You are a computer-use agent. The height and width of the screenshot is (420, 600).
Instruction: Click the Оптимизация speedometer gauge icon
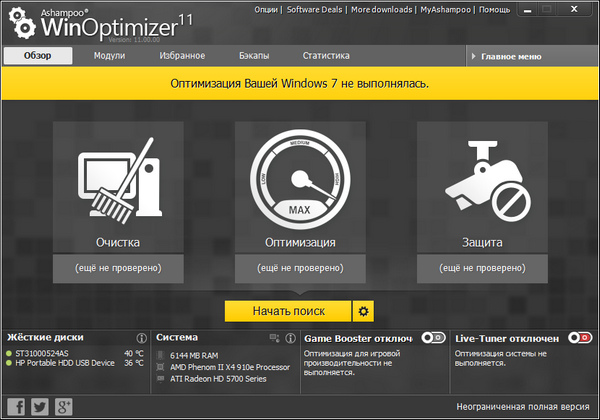tap(300, 179)
